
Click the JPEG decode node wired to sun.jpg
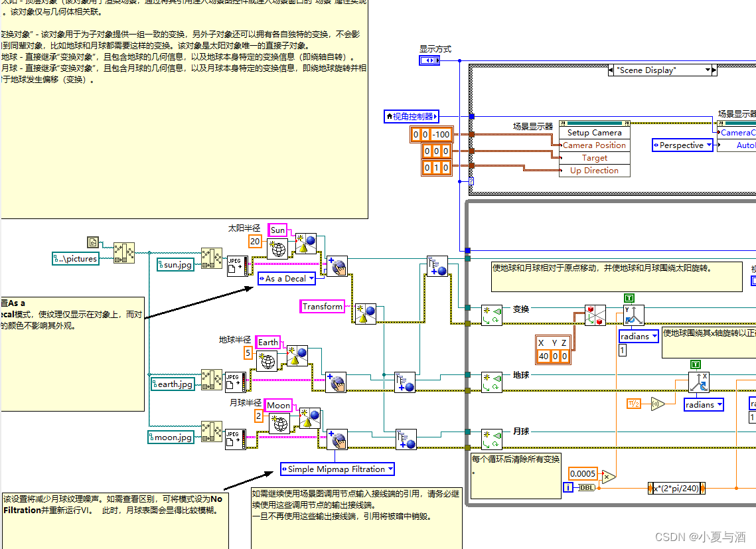pyautogui.click(x=237, y=265)
